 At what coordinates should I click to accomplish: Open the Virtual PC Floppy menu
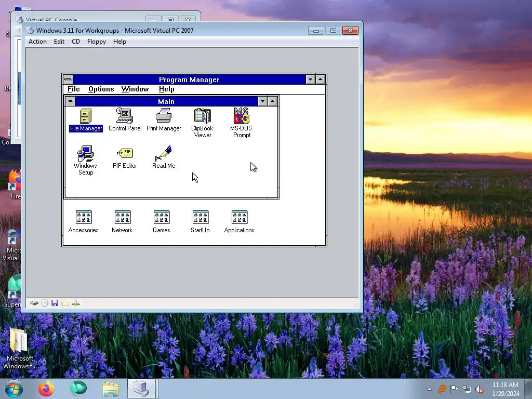tap(97, 42)
